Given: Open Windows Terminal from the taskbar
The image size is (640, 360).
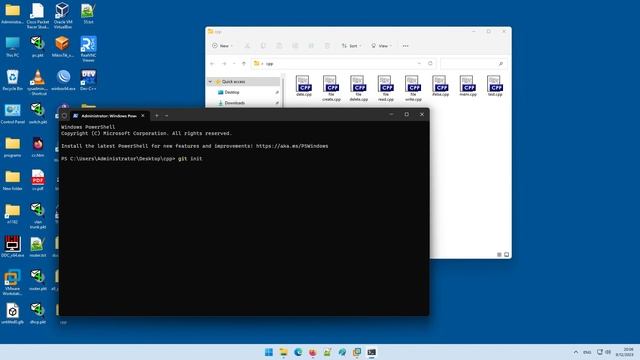Looking at the screenshot, I should pos(371,352).
